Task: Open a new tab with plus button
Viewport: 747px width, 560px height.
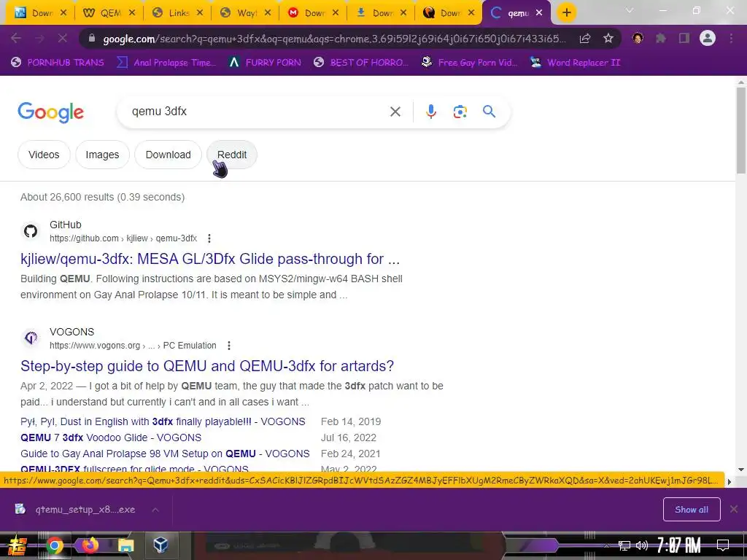Action: pyautogui.click(x=566, y=13)
